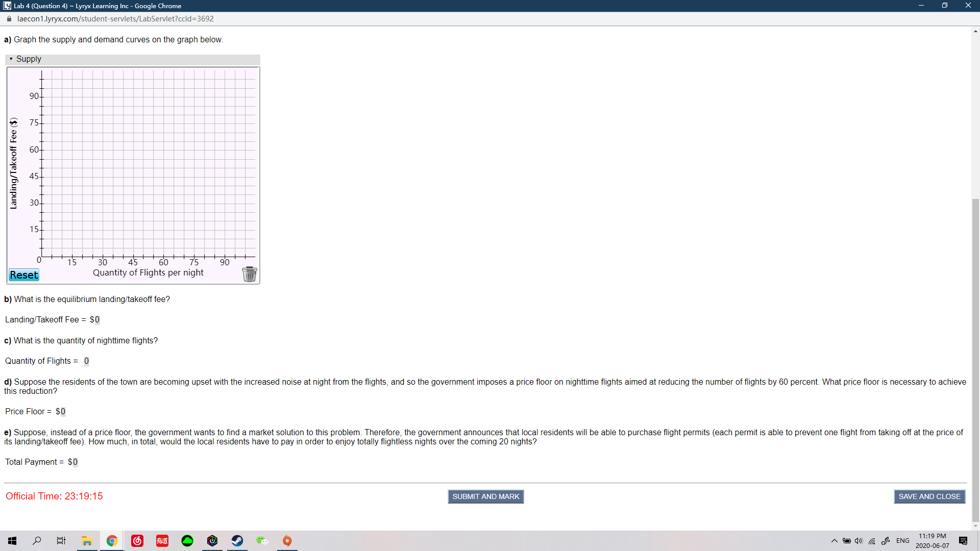Click the Windows search magnifier icon
This screenshot has width=980, height=551.
coord(37,541)
